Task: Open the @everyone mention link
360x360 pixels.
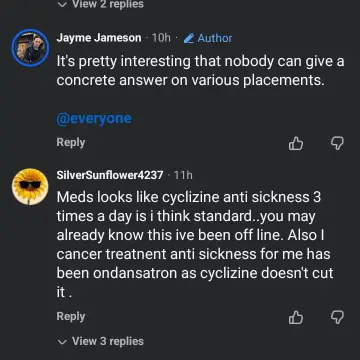Action: tap(94, 118)
